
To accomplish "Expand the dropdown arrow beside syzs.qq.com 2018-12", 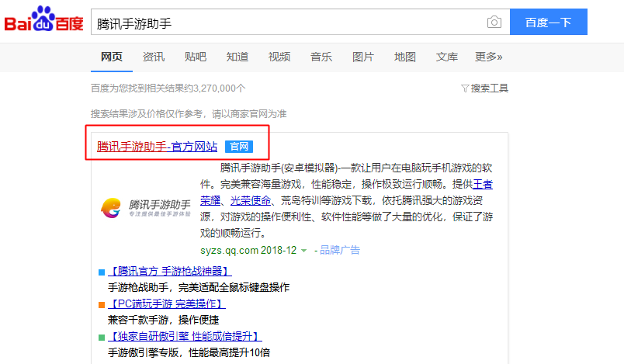I will point(304,251).
